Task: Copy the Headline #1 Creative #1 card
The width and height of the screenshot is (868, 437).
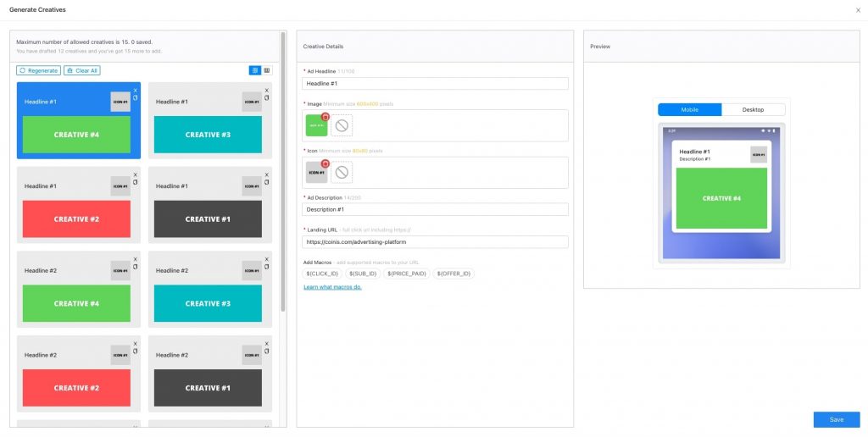Action: click(x=266, y=182)
